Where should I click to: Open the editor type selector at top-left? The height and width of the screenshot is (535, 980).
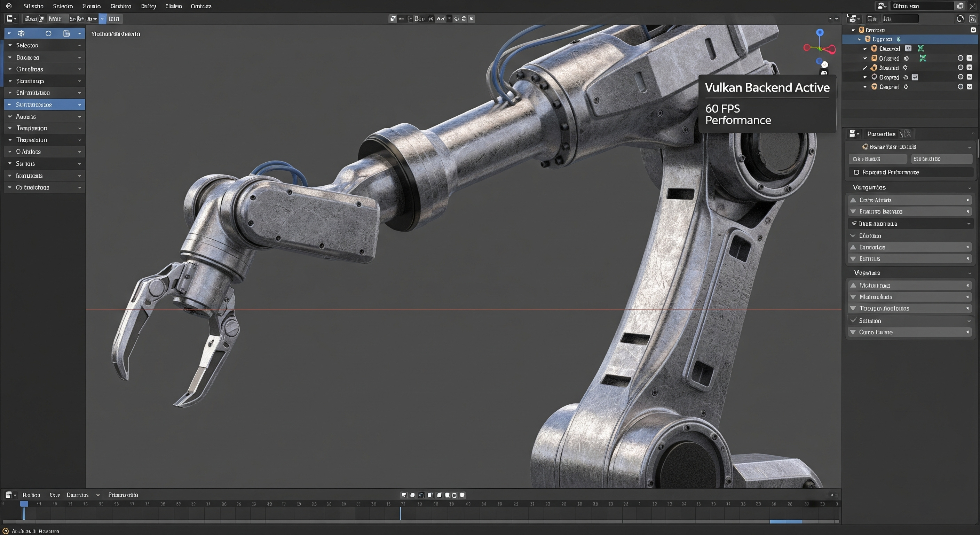click(10, 18)
